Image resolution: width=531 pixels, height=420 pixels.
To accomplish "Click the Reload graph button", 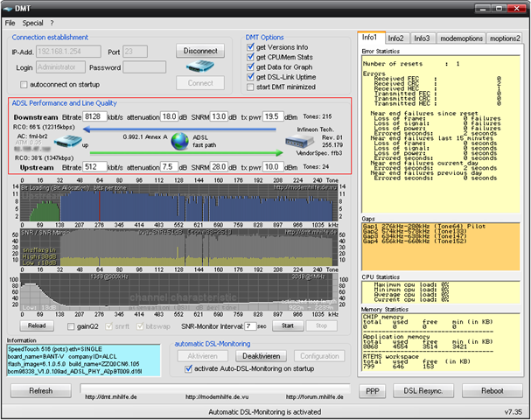I will tap(37, 325).
